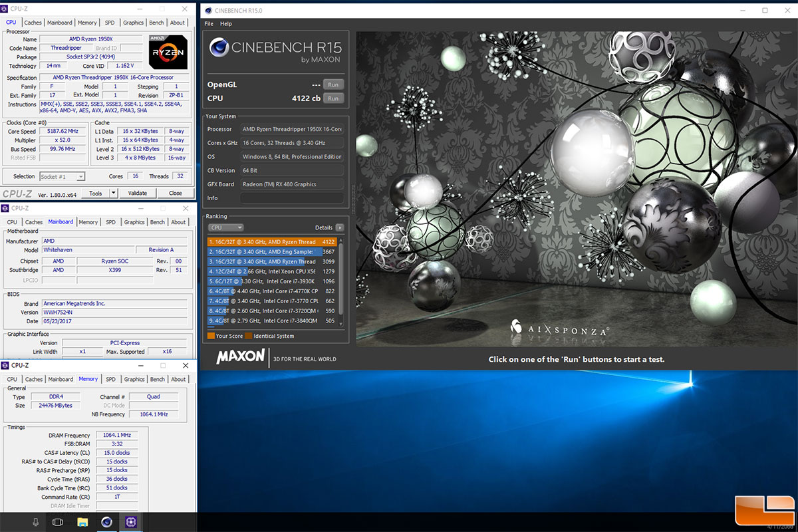Select ranking row 9 Intel Core i7-3840QM
This screenshot has width=798, height=532.
(x=273, y=321)
